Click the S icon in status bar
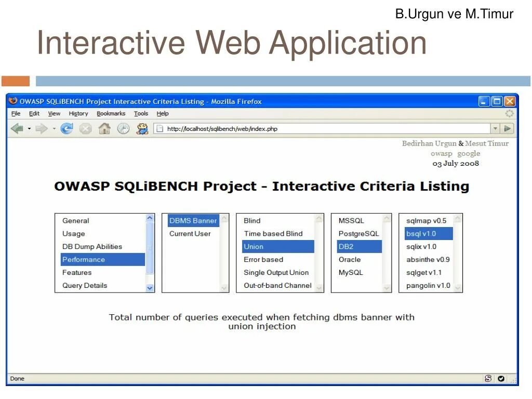The height and width of the screenshot is (399, 532). coord(488,378)
